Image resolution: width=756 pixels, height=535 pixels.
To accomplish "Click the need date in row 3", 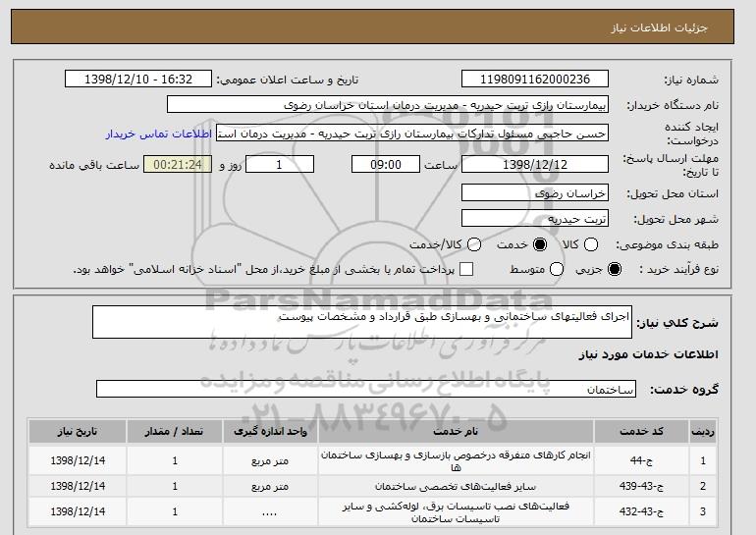I will pyautogui.click(x=78, y=511).
